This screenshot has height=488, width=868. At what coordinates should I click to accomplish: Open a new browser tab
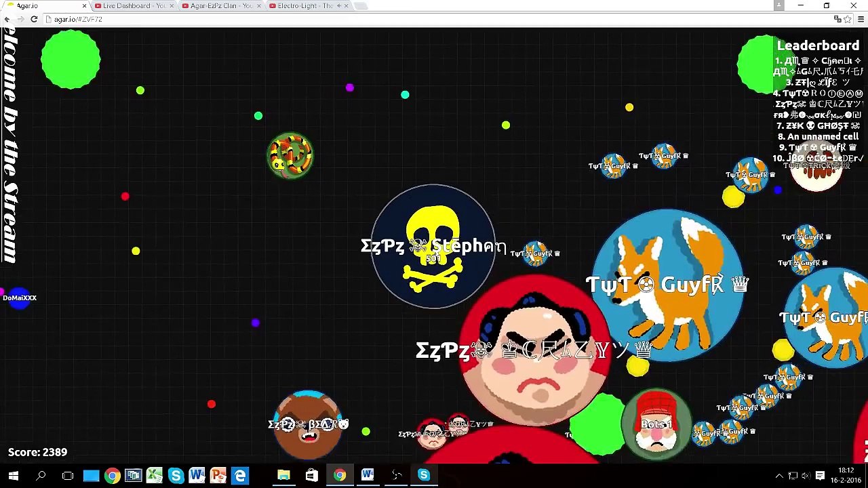click(x=361, y=5)
